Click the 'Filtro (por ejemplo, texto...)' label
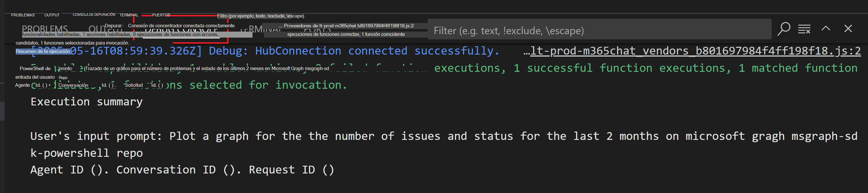The image size is (868, 193). pyautogui.click(x=261, y=16)
